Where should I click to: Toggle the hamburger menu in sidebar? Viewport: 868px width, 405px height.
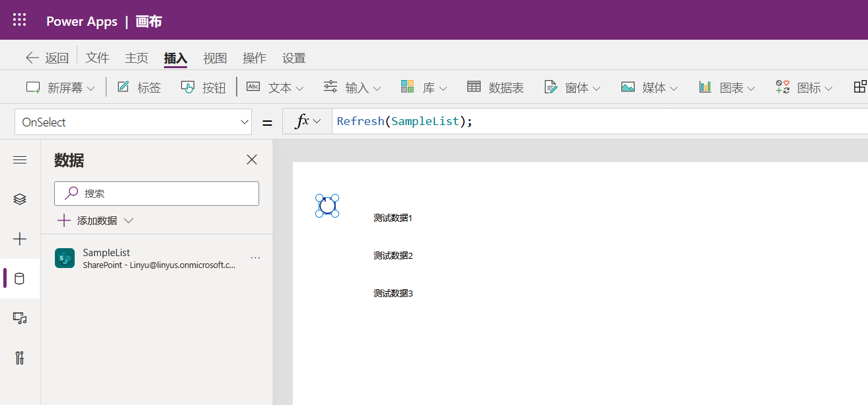pyautogui.click(x=20, y=159)
